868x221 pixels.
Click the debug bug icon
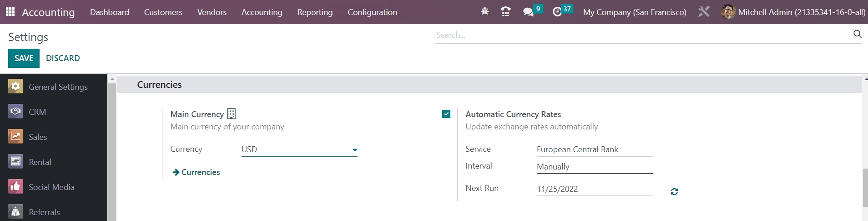point(484,11)
